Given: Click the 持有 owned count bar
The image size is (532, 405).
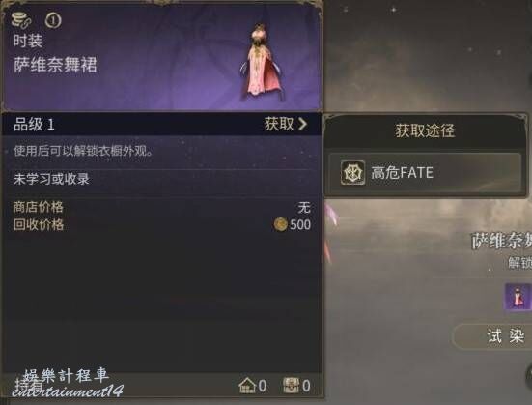Looking at the screenshot, I should 161,385.
